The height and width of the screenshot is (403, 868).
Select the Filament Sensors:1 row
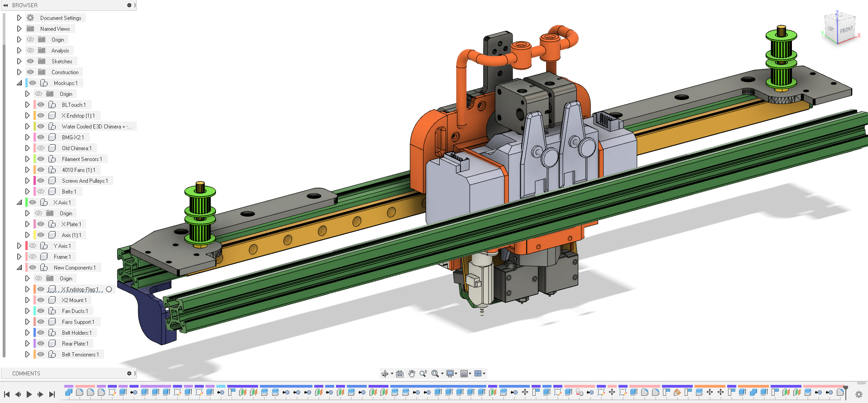(x=70, y=159)
